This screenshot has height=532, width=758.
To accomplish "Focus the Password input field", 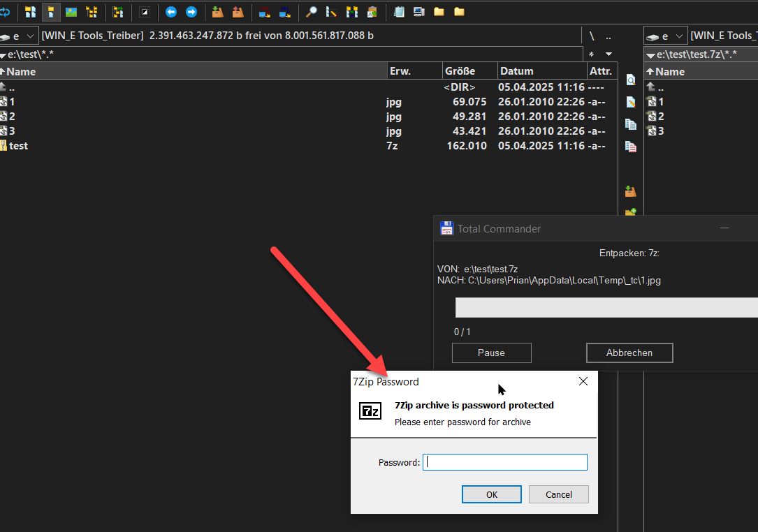I will (505, 462).
